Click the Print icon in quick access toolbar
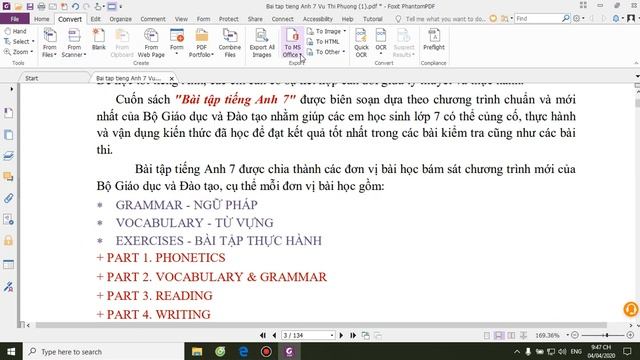 41,7
